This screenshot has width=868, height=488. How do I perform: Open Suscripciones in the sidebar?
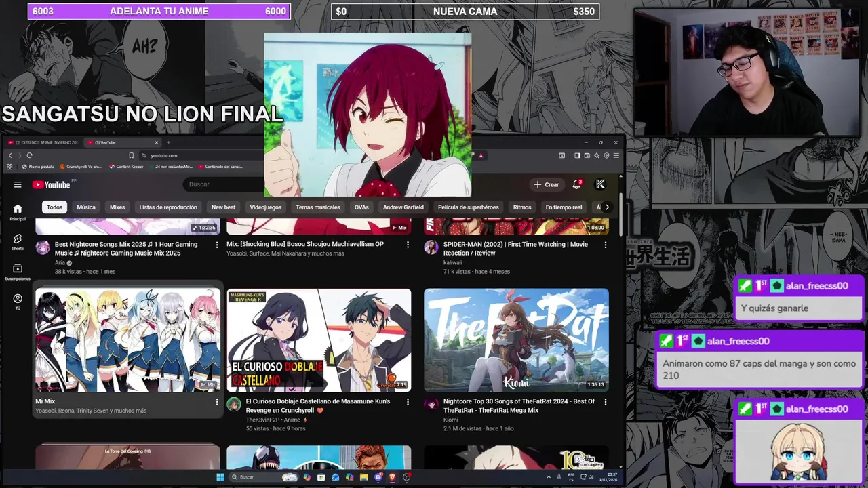point(18,272)
